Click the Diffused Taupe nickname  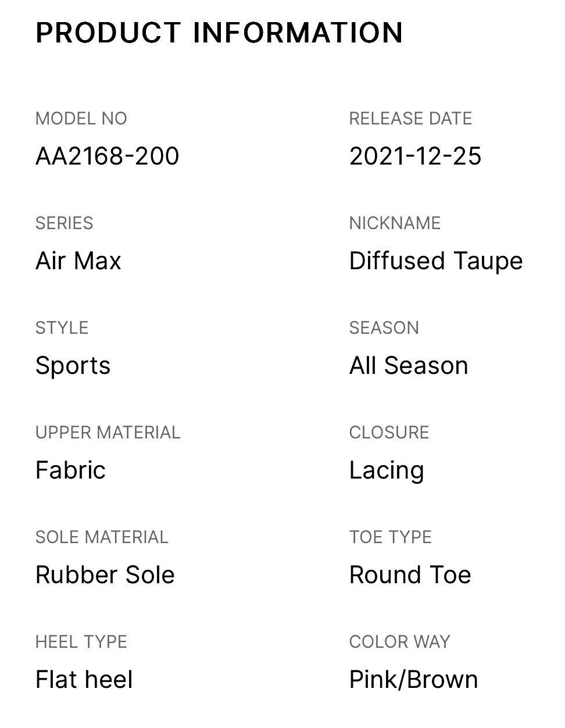pos(436,261)
